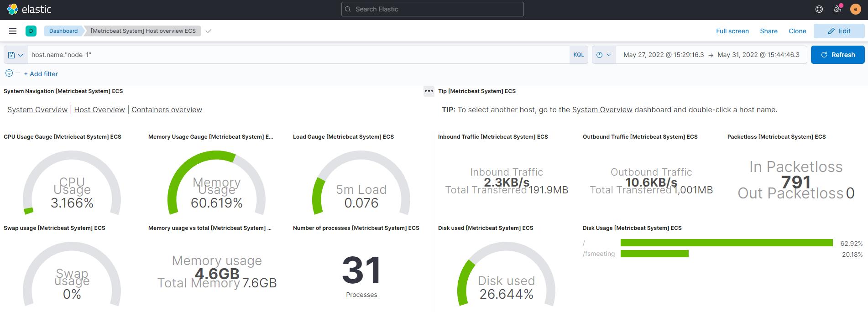Go to the Dashboard breadcrumb
868x312 pixels.
pos(63,31)
